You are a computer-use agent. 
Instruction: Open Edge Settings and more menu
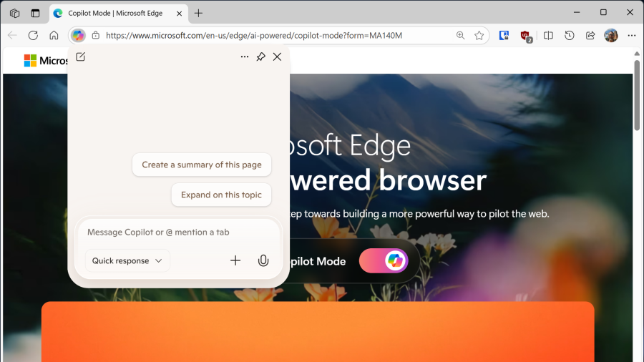pyautogui.click(x=632, y=35)
